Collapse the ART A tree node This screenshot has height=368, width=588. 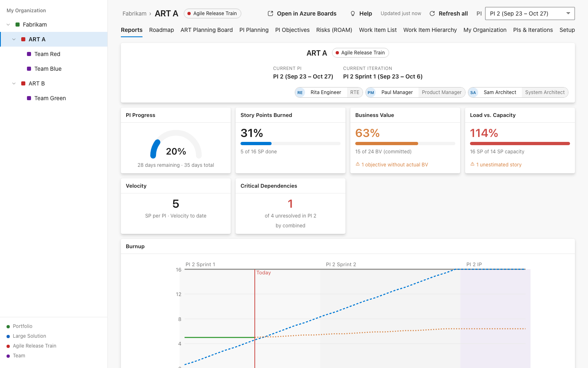(x=14, y=39)
